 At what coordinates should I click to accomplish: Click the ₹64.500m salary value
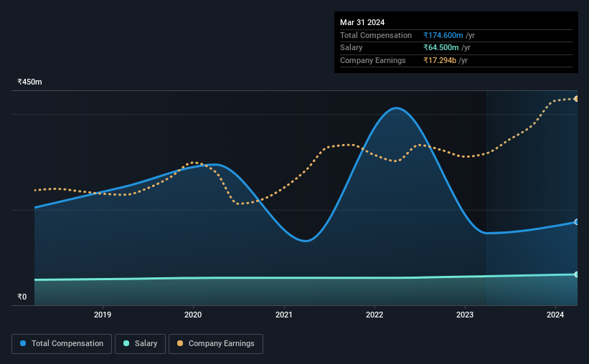441,48
